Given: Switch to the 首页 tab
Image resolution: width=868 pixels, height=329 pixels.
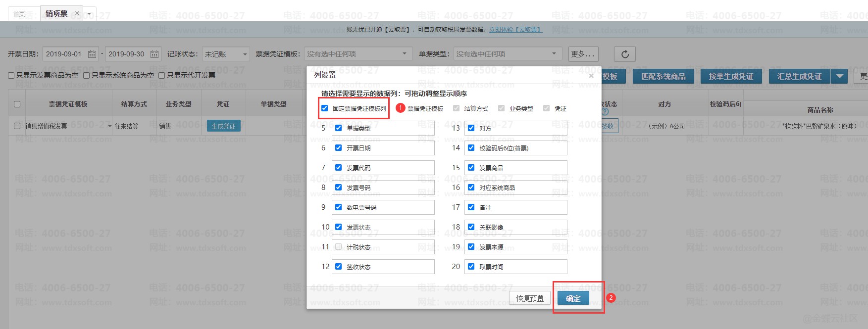Looking at the screenshot, I should coord(19,14).
